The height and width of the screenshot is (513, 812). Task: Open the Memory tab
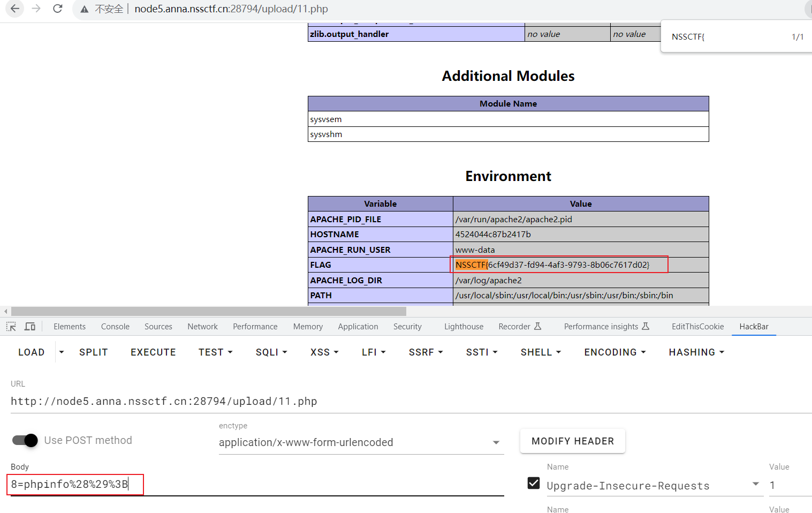(308, 327)
